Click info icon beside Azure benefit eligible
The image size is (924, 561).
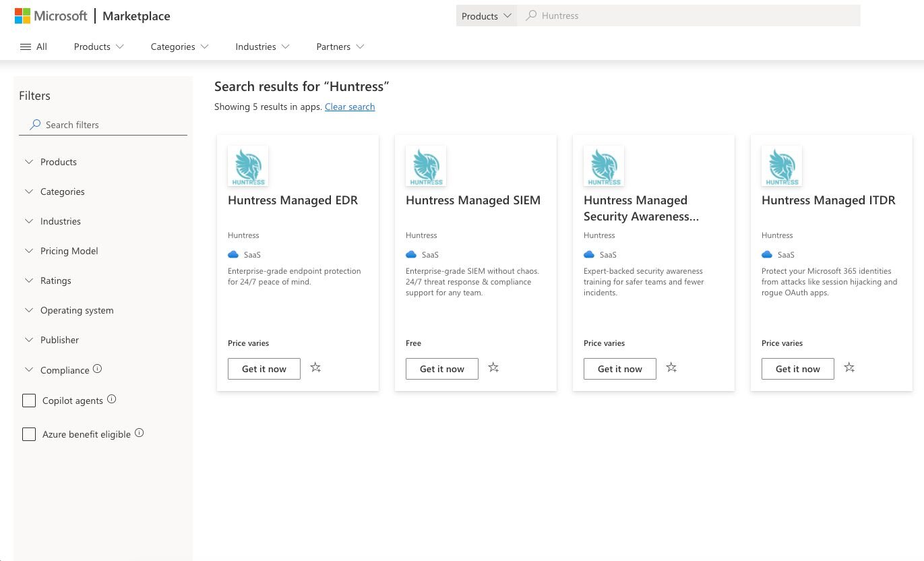(x=140, y=433)
